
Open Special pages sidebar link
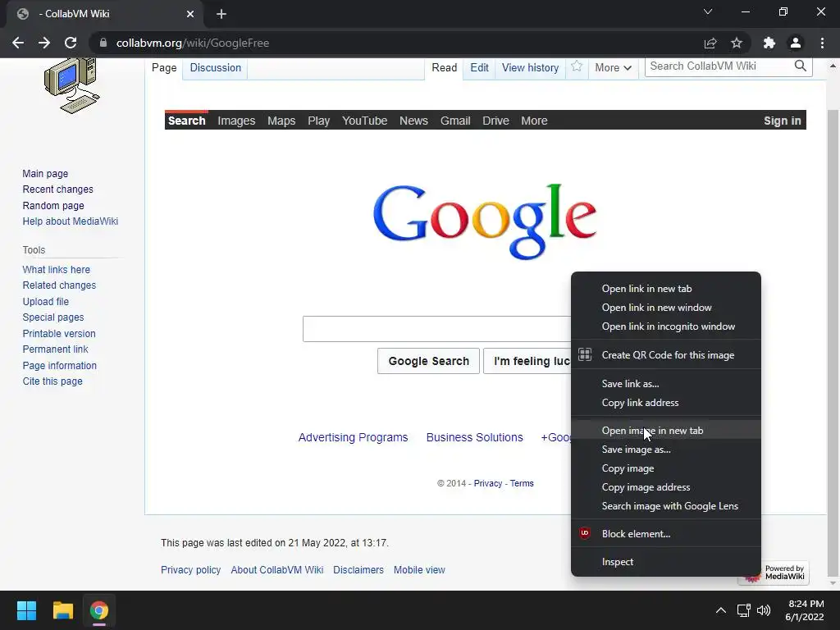click(x=53, y=317)
